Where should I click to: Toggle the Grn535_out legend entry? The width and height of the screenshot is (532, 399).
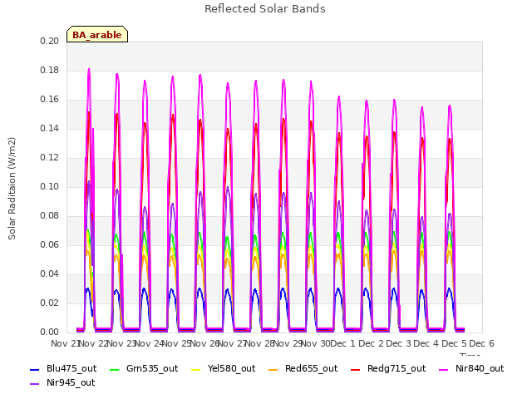[144, 368]
